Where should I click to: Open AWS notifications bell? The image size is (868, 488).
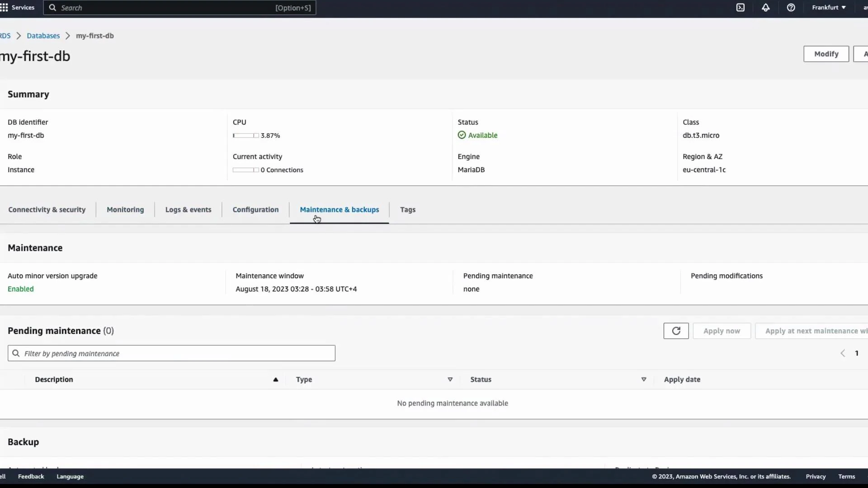[x=765, y=7]
